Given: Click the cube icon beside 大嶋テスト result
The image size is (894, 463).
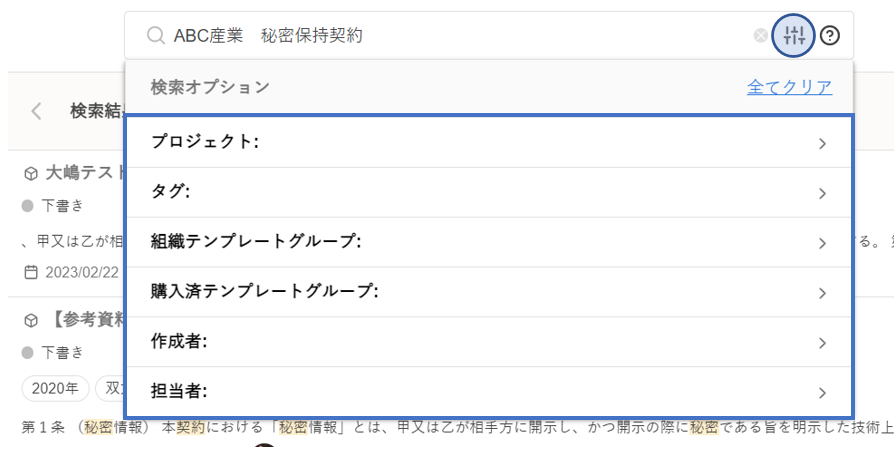Looking at the screenshot, I should pyautogui.click(x=30, y=173).
